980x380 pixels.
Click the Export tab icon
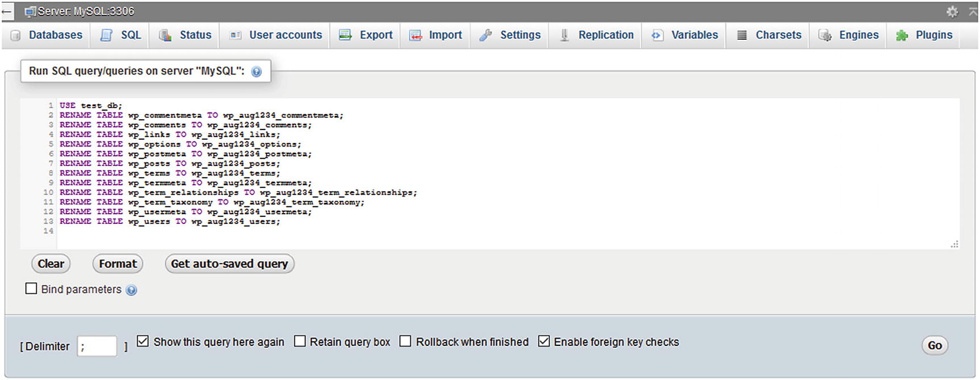point(345,35)
